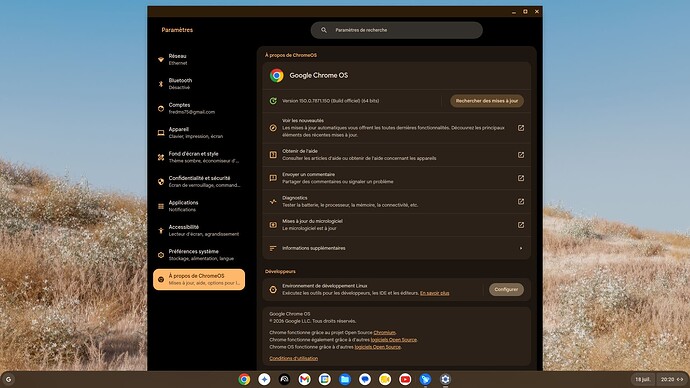
Task: Open Diagnostics external link icon
Action: [x=521, y=201]
